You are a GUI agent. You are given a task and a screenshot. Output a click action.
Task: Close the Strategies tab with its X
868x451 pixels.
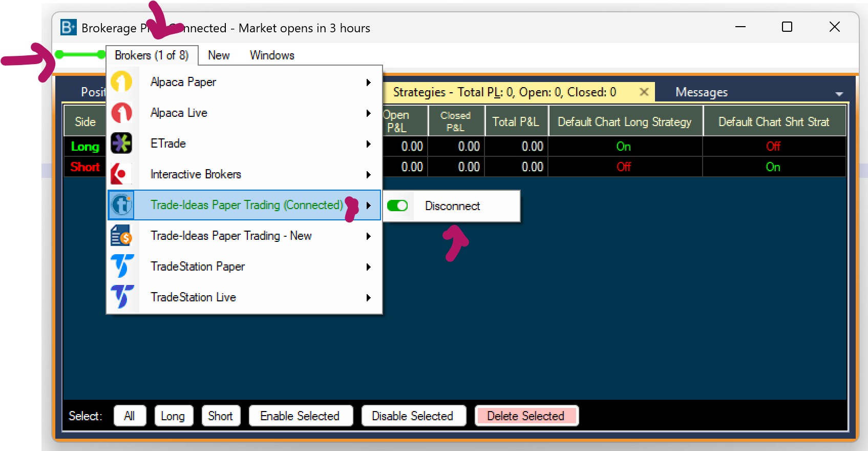tap(644, 92)
